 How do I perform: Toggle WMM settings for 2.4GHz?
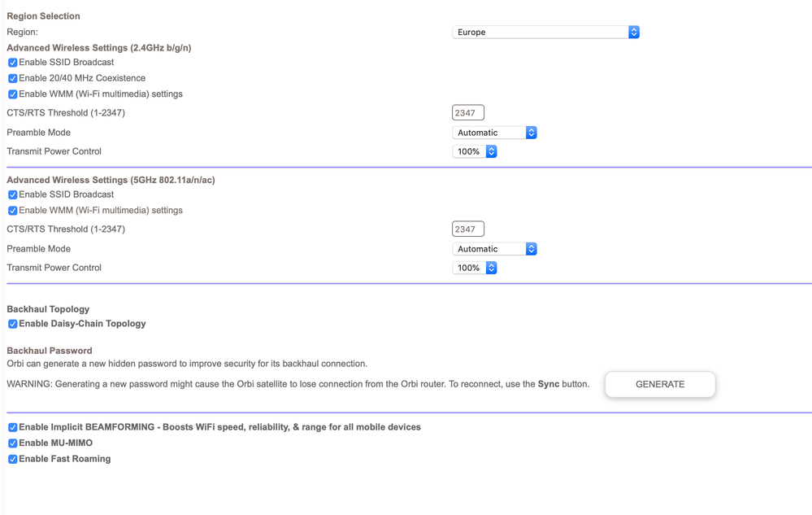12,94
